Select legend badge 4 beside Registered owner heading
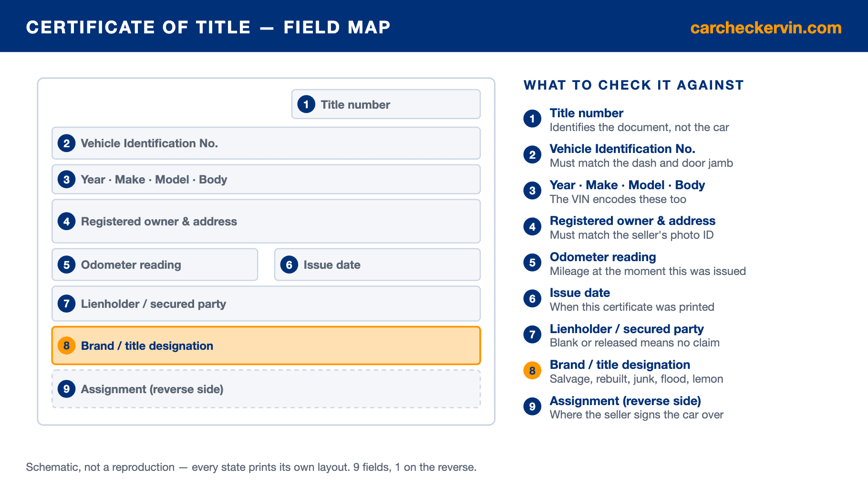Screen dimensions: 868x488 (x=532, y=227)
